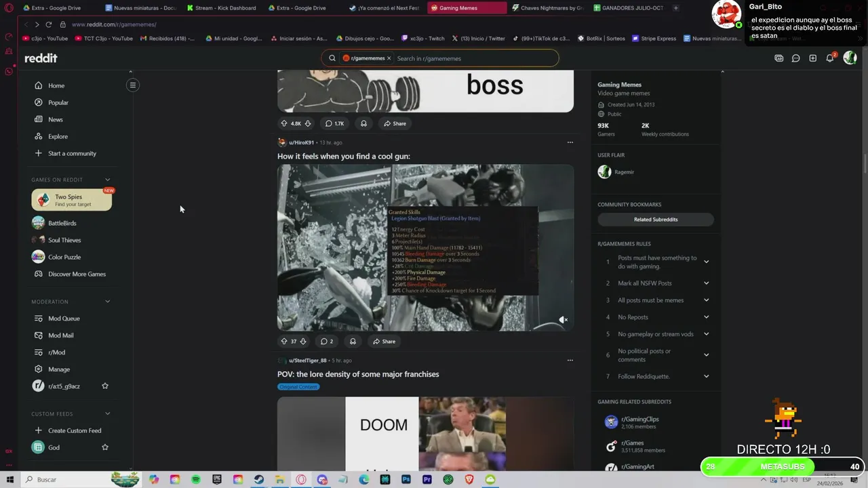Image resolution: width=868 pixels, height=488 pixels.
Task: Open Mod Mail
Action: (x=60, y=335)
